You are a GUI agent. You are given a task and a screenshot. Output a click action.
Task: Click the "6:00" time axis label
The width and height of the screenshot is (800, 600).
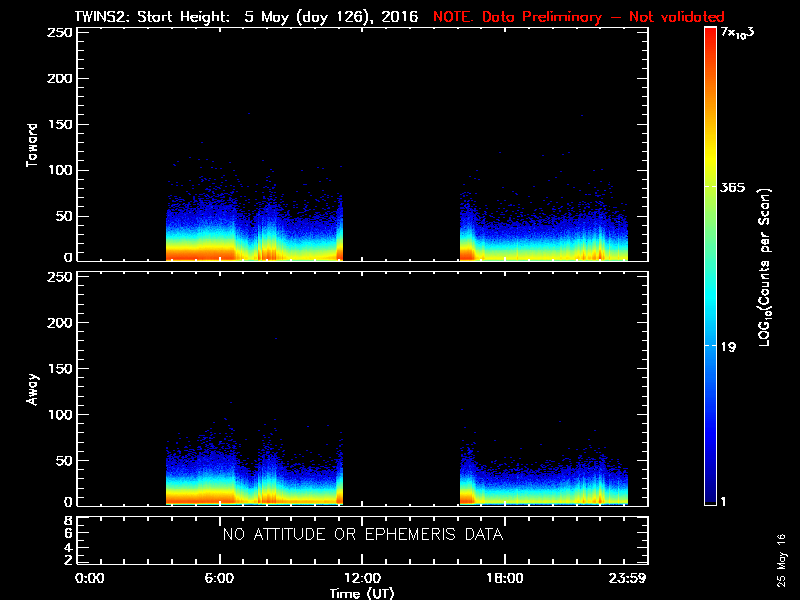pyautogui.click(x=219, y=578)
